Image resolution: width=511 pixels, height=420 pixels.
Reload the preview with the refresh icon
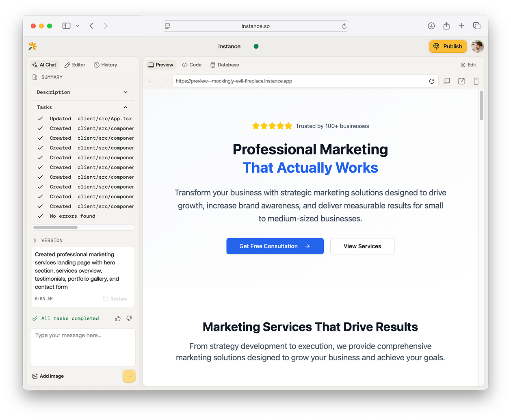(x=432, y=81)
